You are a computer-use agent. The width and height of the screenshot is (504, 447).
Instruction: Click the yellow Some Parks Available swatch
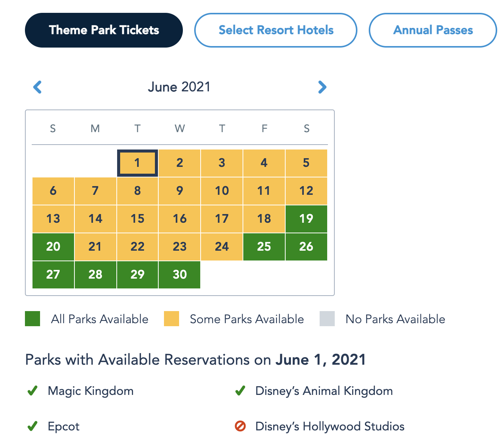[172, 319]
